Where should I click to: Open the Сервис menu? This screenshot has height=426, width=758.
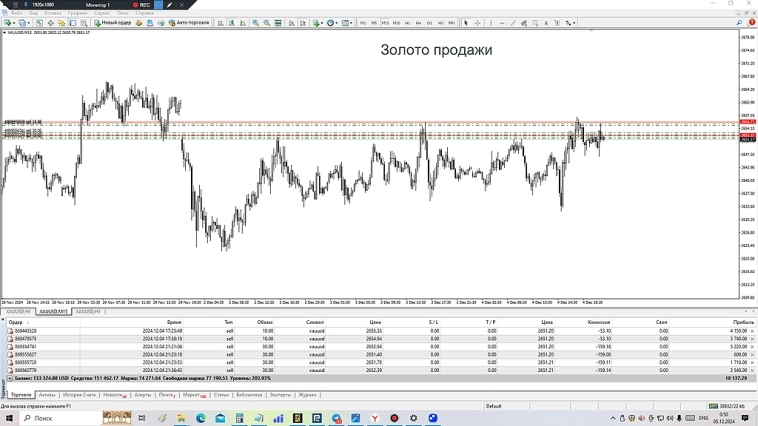coord(103,13)
